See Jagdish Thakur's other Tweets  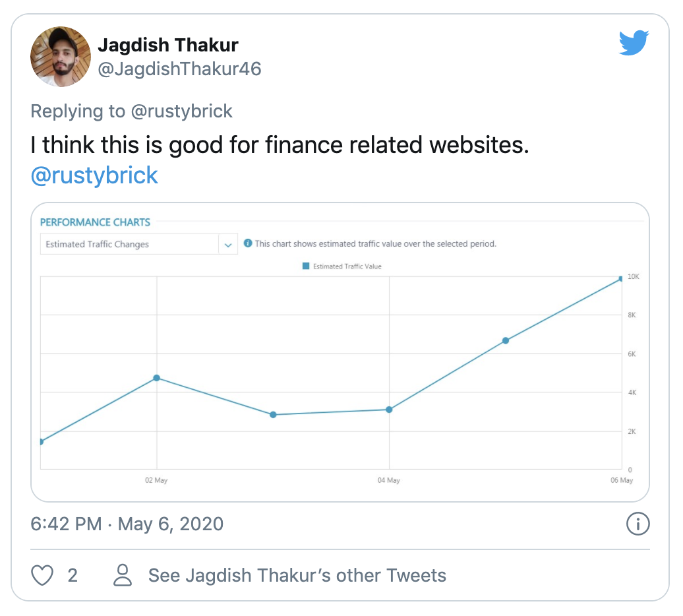tap(297, 575)
